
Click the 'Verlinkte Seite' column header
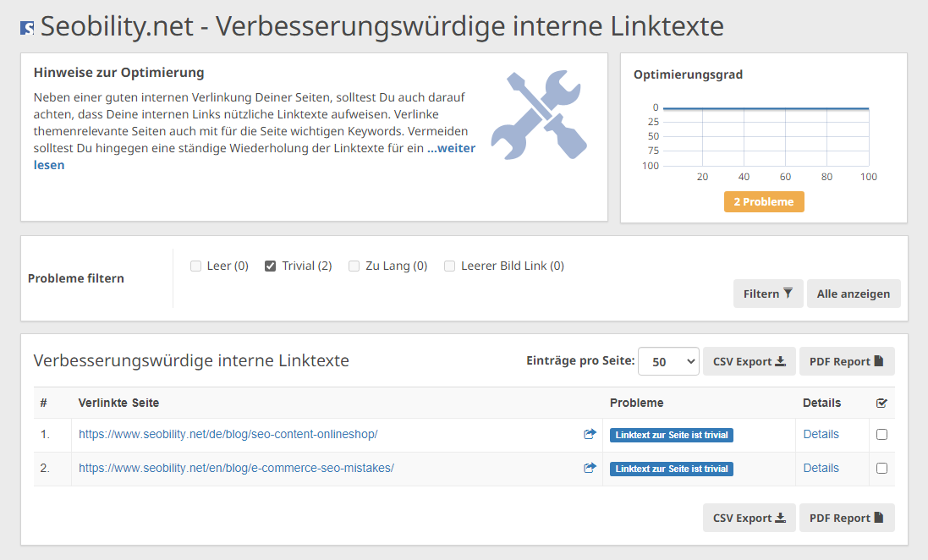pyautogui.click(x=118, y=403)
